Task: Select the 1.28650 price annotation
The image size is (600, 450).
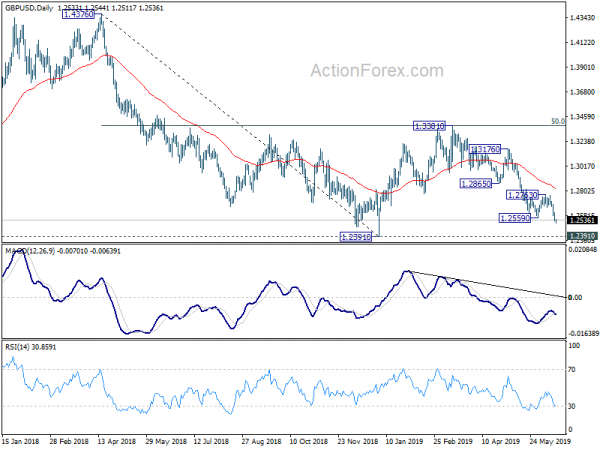Action: 476,184
